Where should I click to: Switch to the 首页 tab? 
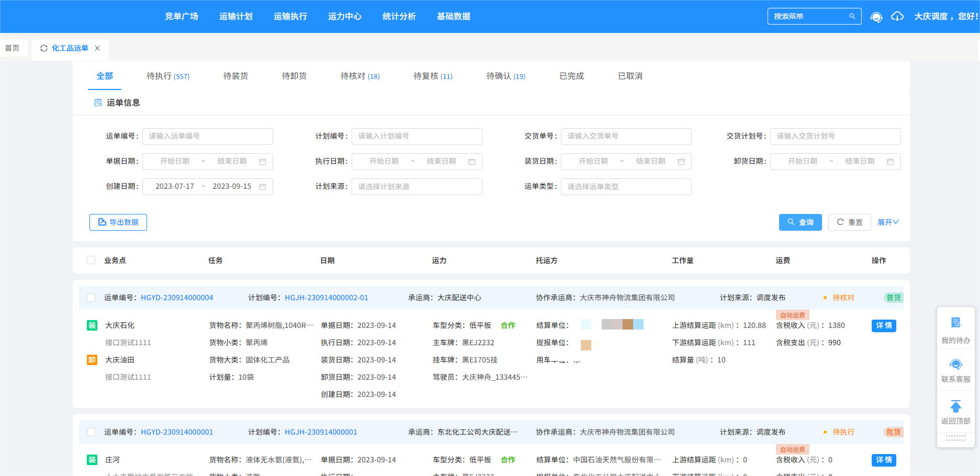click(13, 48)
